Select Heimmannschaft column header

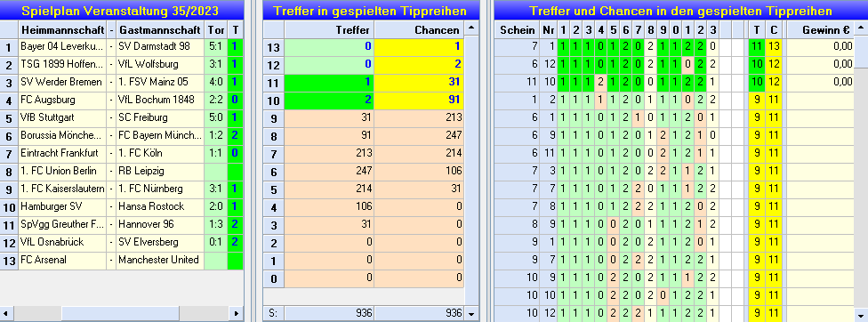click(x=62, y=29)
